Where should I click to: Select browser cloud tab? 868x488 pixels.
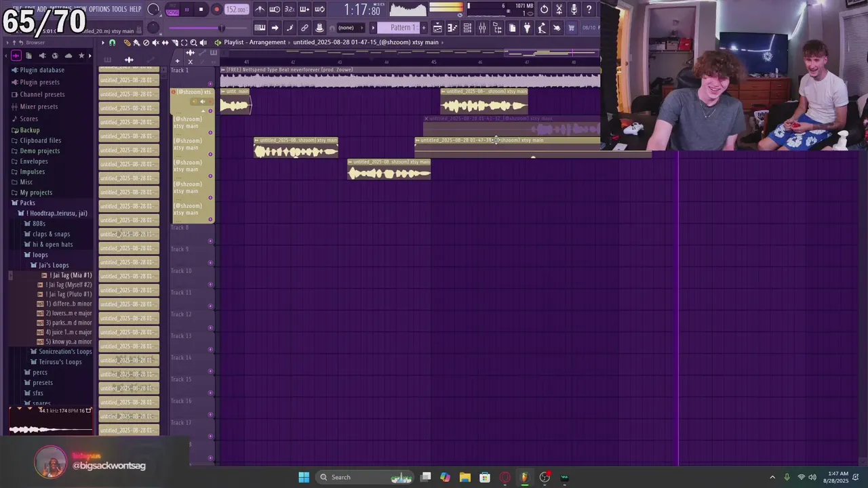[68, 56]
